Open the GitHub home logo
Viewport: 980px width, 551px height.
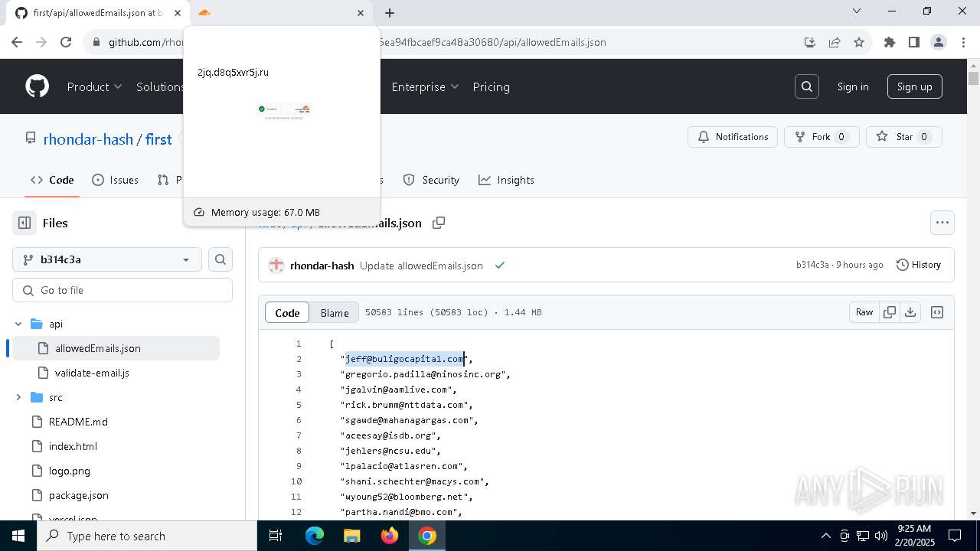coord(37,86)
